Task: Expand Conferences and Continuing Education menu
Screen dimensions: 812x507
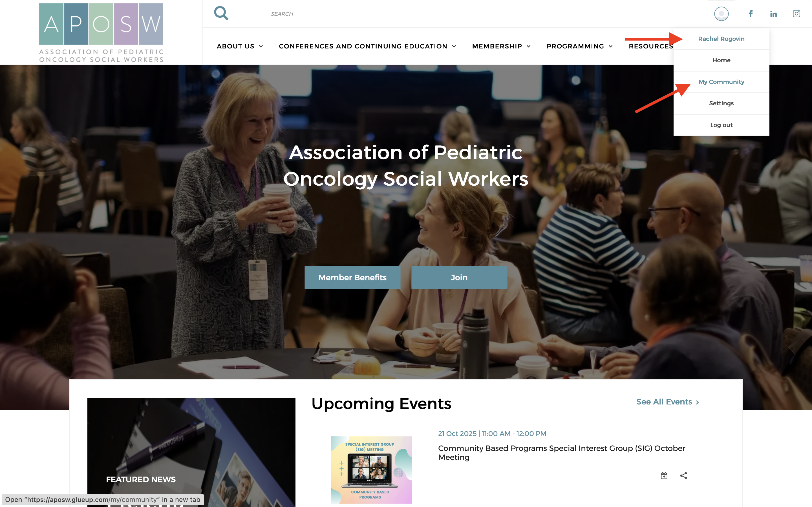Action: click(367, 46)
